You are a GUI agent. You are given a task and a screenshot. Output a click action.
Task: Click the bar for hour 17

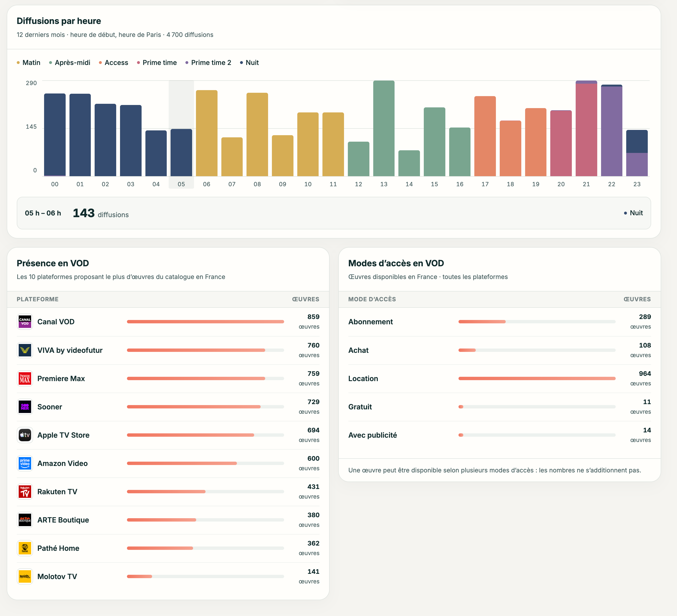tap(485, 136)
